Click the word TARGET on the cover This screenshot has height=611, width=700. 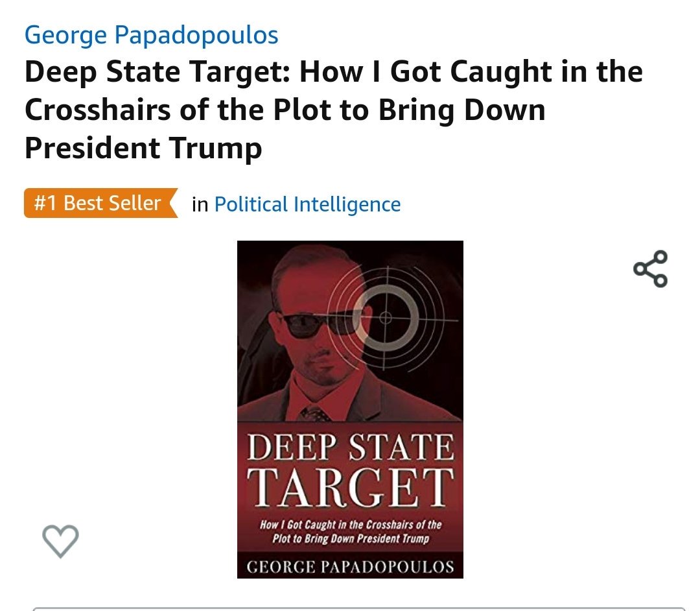click(351, 487)
